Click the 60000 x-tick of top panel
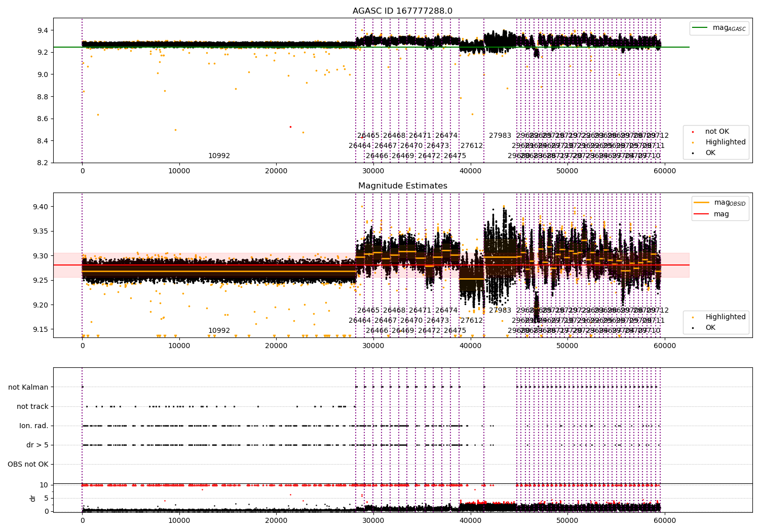This screenshot has height=532, width=760. click(664, 171)
